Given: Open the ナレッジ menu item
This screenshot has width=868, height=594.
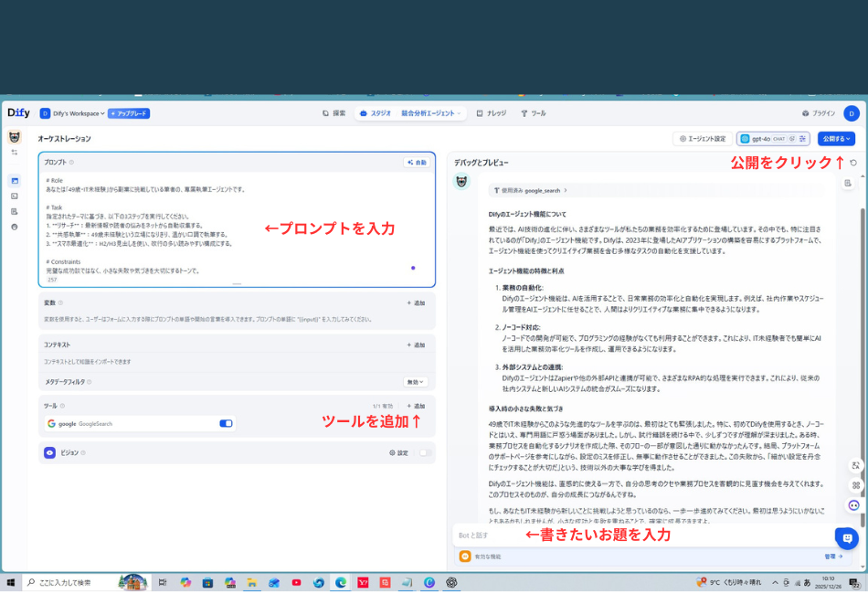Looking at the screenshot, I should pos(492,114).
